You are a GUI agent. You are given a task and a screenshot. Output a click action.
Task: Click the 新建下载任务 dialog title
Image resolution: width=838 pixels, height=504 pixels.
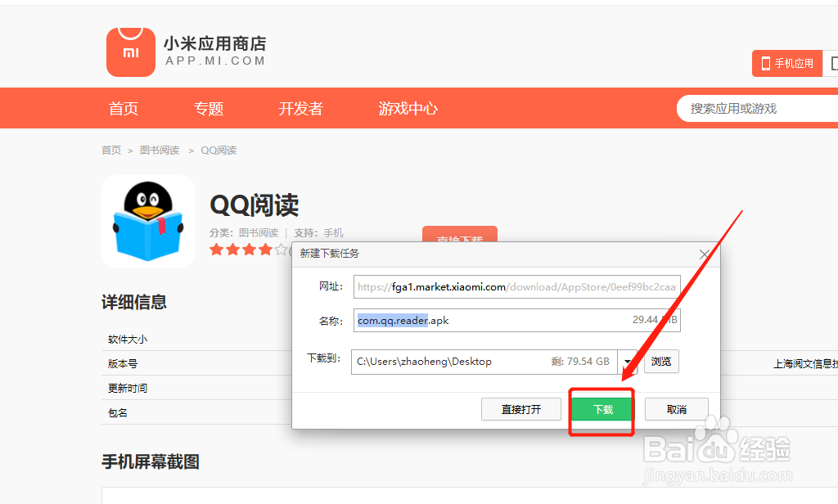click(329, 254)
